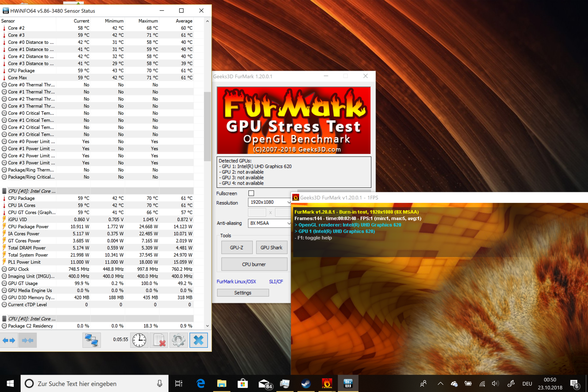Open the Anti-aliasing dropdown

269,223
